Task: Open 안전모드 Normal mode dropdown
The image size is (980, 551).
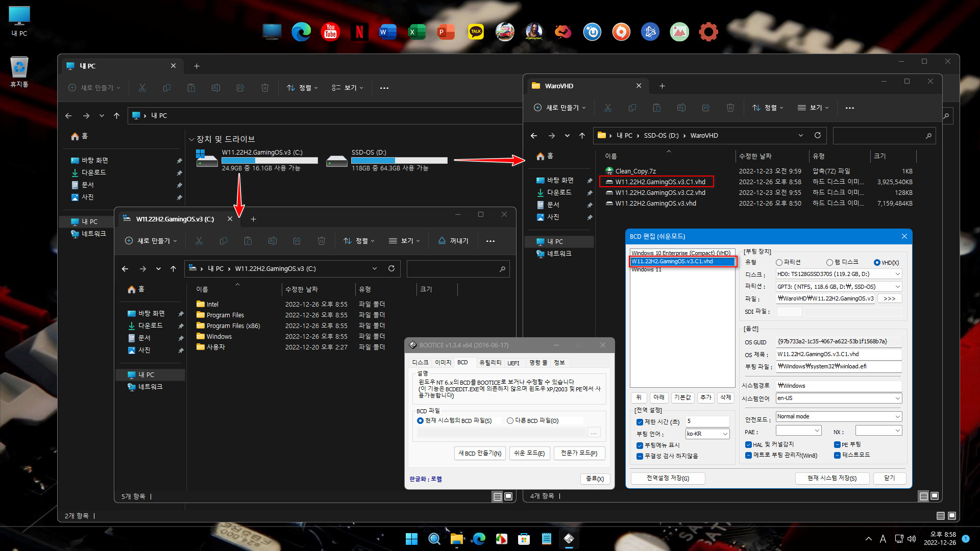Action: click(839, 416)
